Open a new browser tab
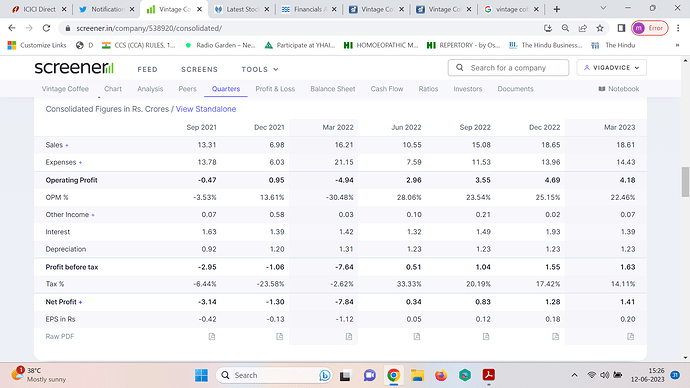 (x=557, y=9)
